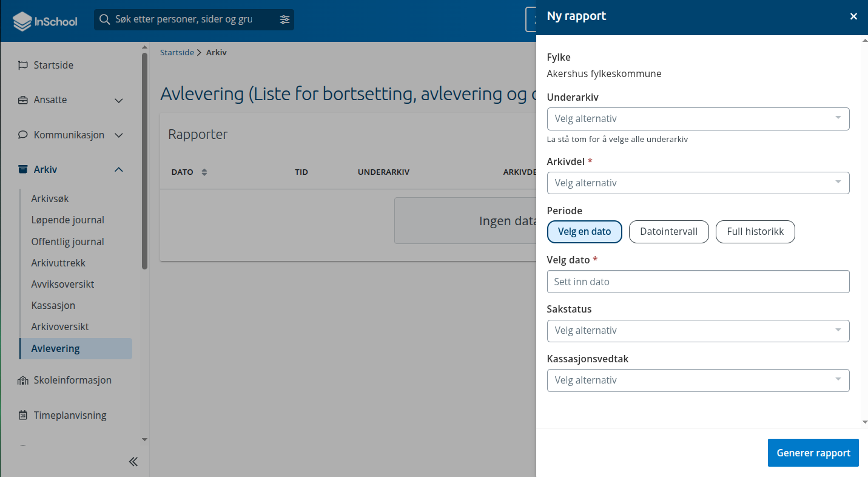The image size is (868, 477).
Task: Expand the Kommunikasjon menu chevron
Action: tap(119, 135)
